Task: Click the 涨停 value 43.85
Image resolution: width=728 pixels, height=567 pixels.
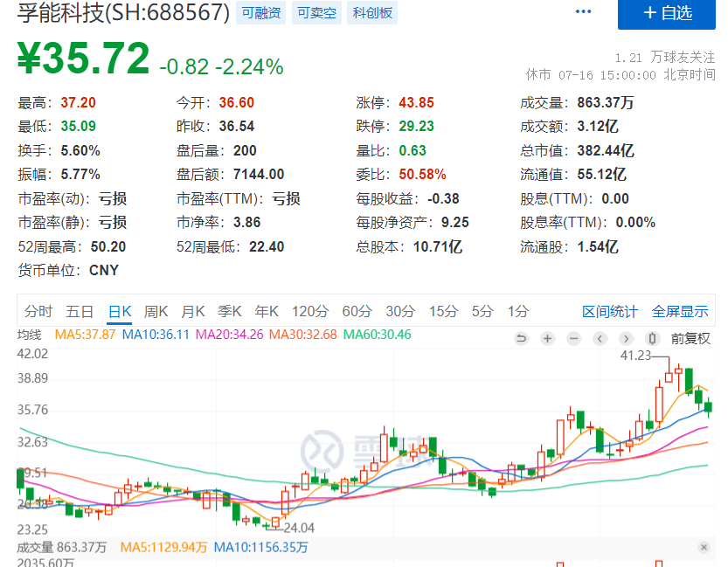Action: 417,102
